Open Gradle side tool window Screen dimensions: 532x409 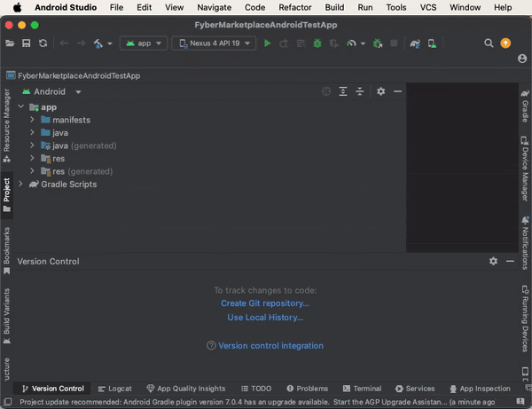pyautogui.click(x=525, y=106)
